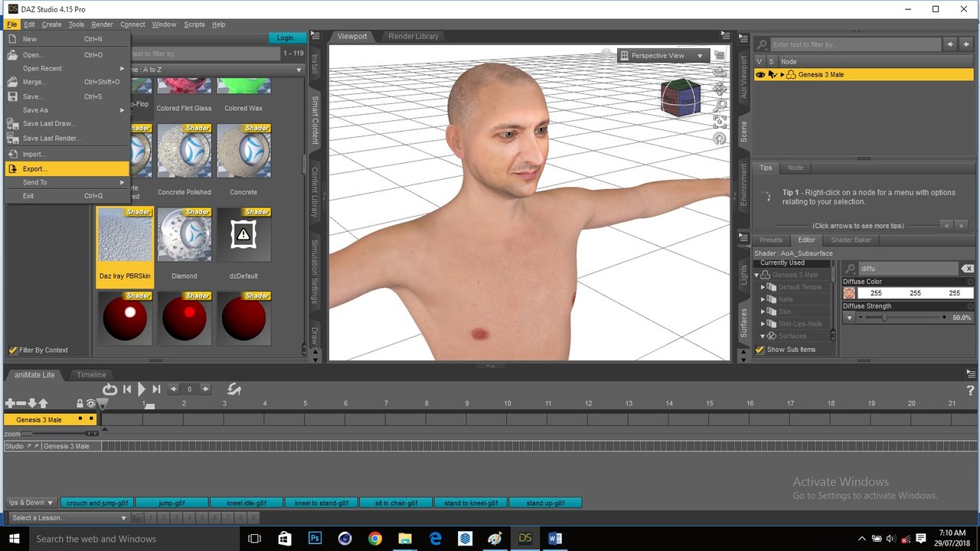The image size is (980, 551).
Task: Toggle selectability arrow of Genesis 3 Male
Action: (772, 74)
